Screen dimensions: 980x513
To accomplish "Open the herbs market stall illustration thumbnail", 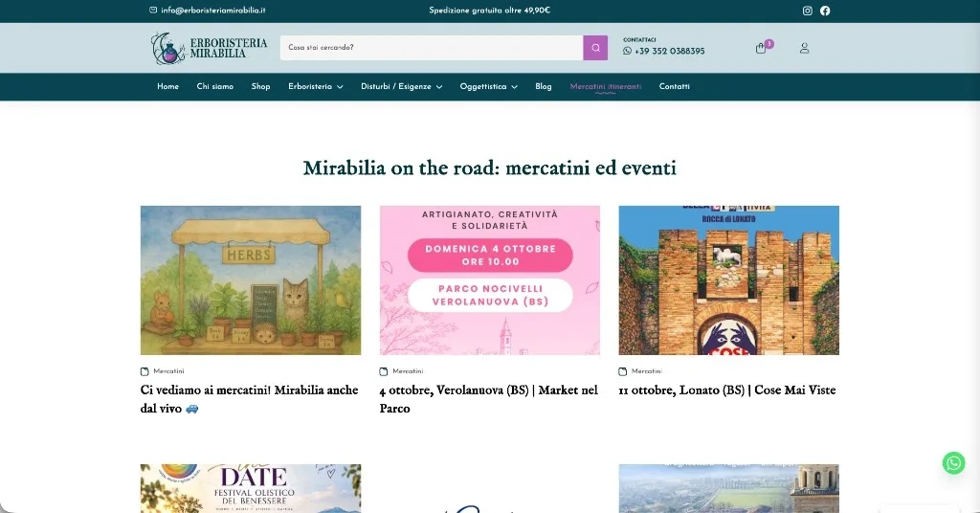I will pyautogui.click(x=251, y=280).
